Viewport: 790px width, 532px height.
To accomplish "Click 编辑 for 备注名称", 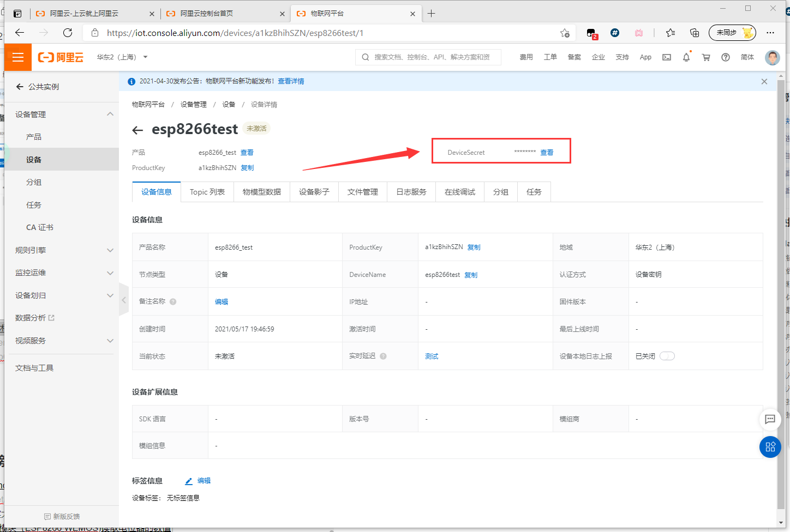I will click(x=222, y=301).
